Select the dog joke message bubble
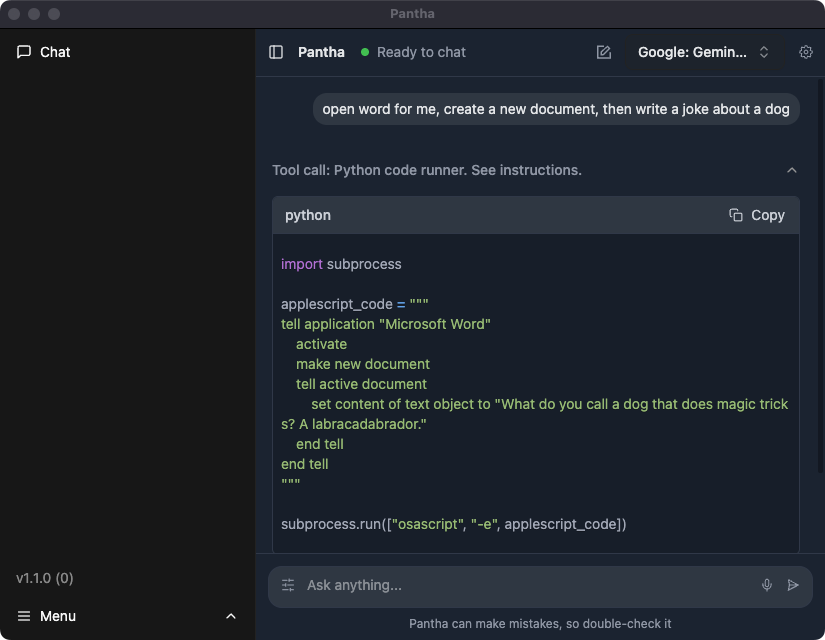 556,109
